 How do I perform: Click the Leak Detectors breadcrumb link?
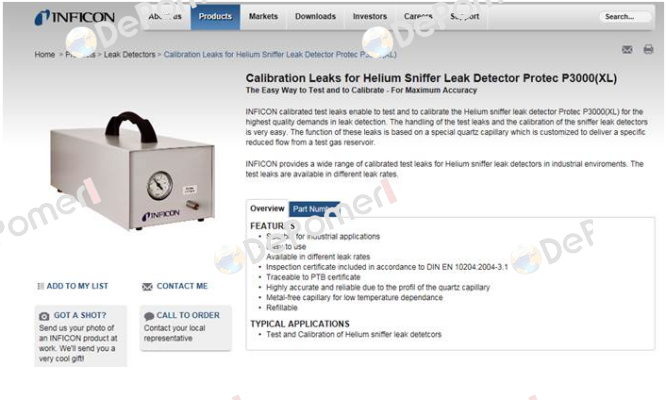(130, 54)
